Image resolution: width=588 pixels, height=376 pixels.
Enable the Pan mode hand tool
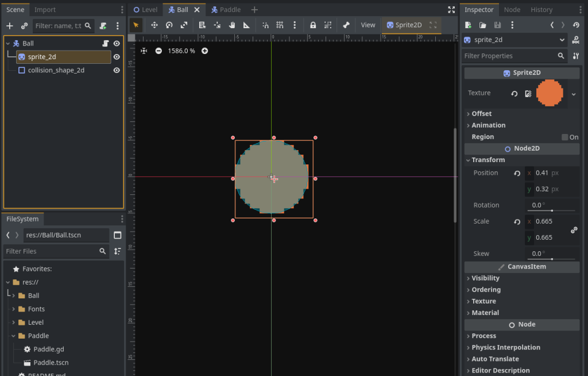click(x=232, y=25)
